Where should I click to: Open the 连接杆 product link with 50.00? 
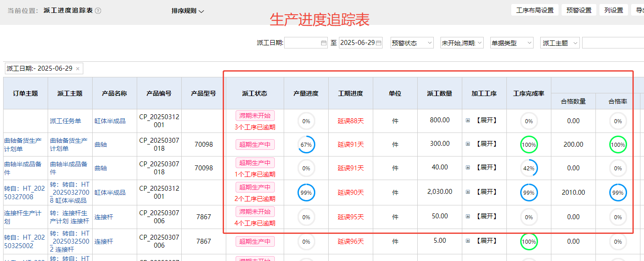coord(104,217)
